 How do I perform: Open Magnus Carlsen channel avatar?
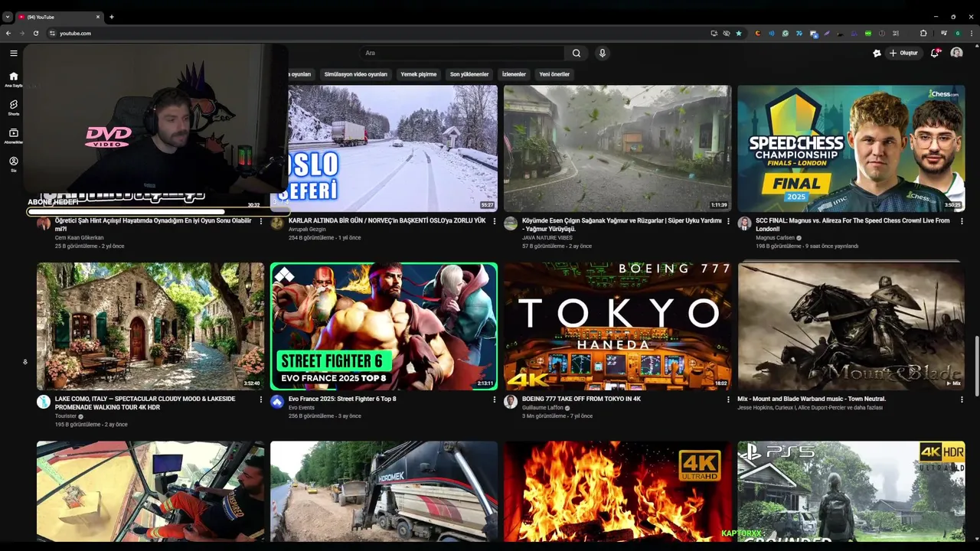744,223
